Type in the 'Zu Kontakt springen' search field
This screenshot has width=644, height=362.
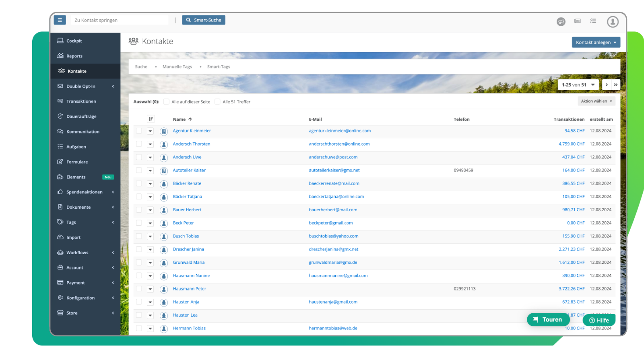pos(119,20)
